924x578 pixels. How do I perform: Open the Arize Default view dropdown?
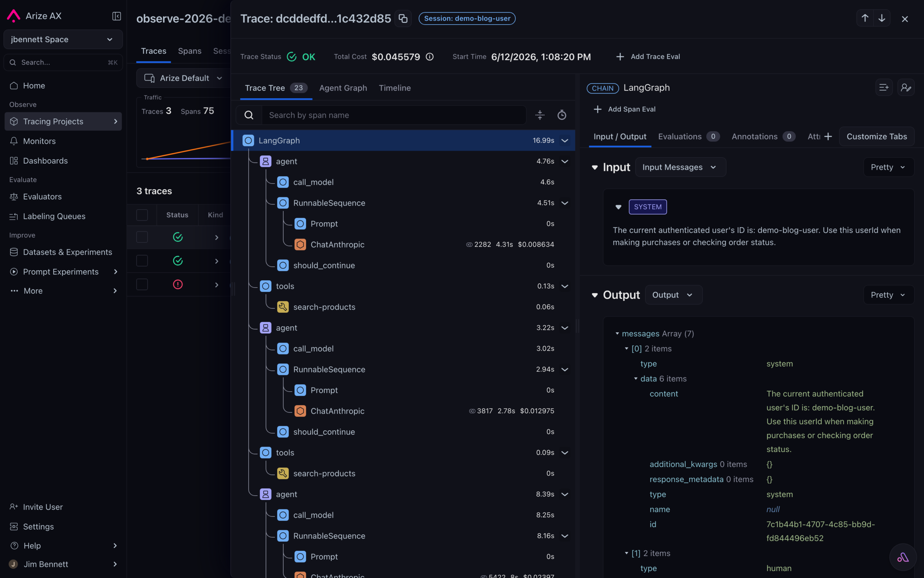coord(183,78)
